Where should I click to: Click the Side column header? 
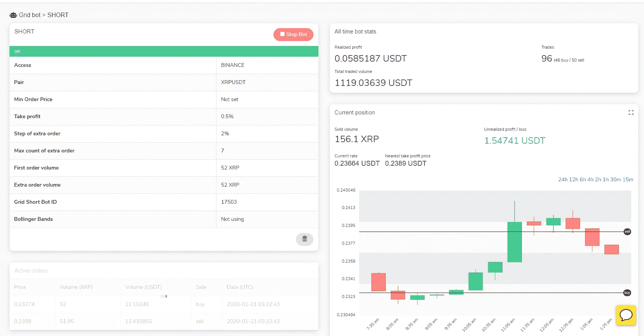(x=201, y=287)
